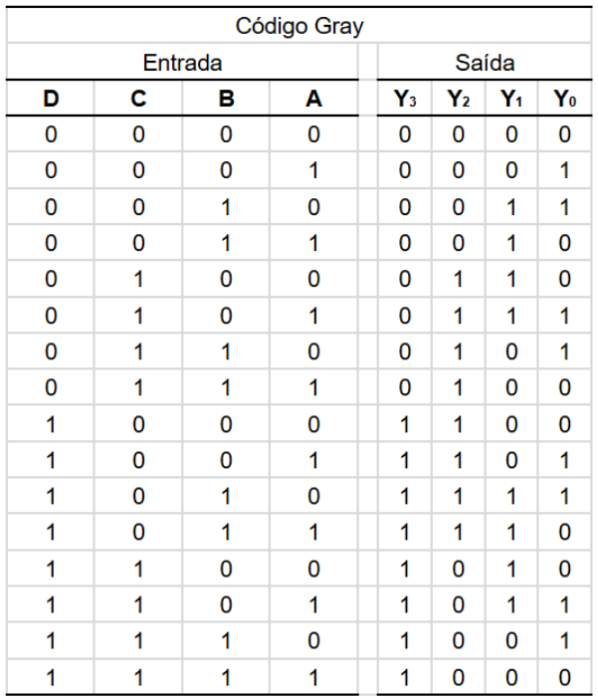
Task: Click the Y3 output column header
Action: (405, 99)
